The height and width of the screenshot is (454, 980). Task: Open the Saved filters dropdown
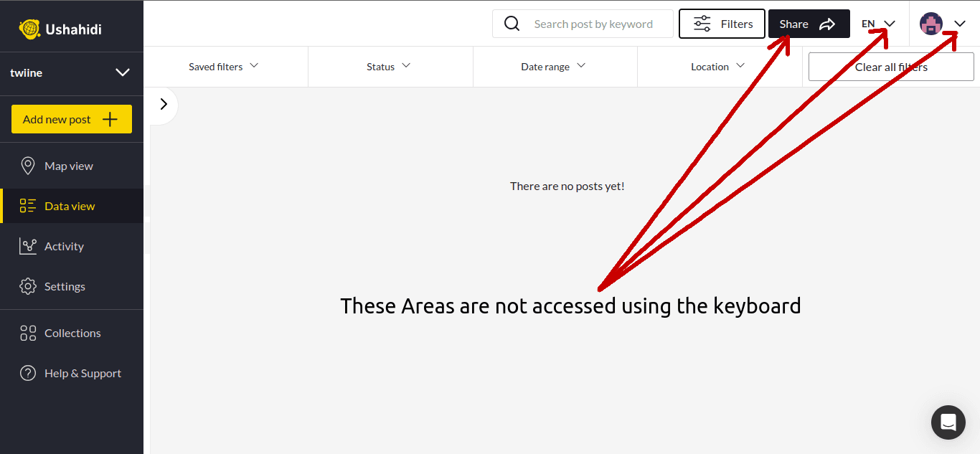tap(223, 67)
